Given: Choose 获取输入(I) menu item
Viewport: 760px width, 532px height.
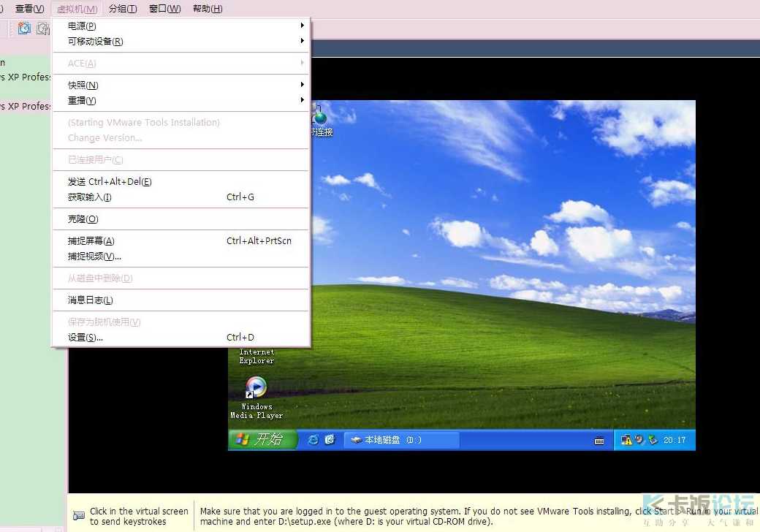Looking at the screenshot, I should click(180, 197).
